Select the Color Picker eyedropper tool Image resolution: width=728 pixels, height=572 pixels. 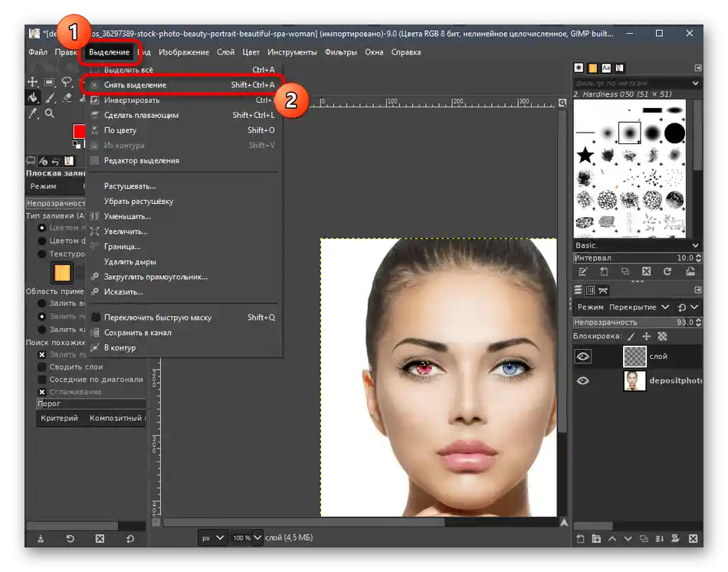(33, 113)
